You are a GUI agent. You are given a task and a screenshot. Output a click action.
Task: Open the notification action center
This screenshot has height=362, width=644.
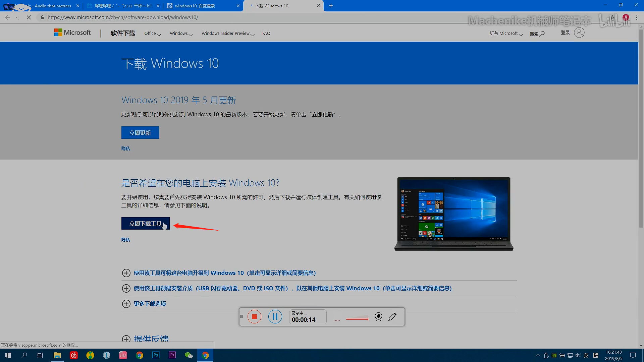(x=633, y=355)
